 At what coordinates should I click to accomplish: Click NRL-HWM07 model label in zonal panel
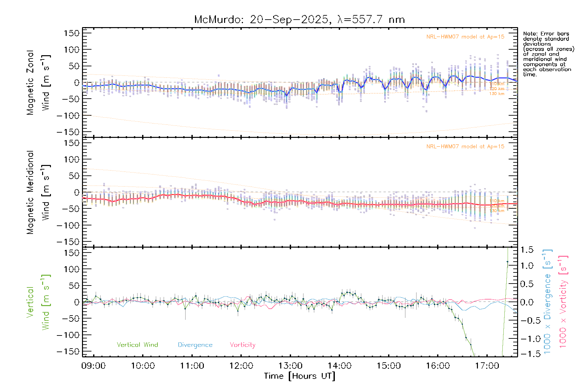pos(465,37)
